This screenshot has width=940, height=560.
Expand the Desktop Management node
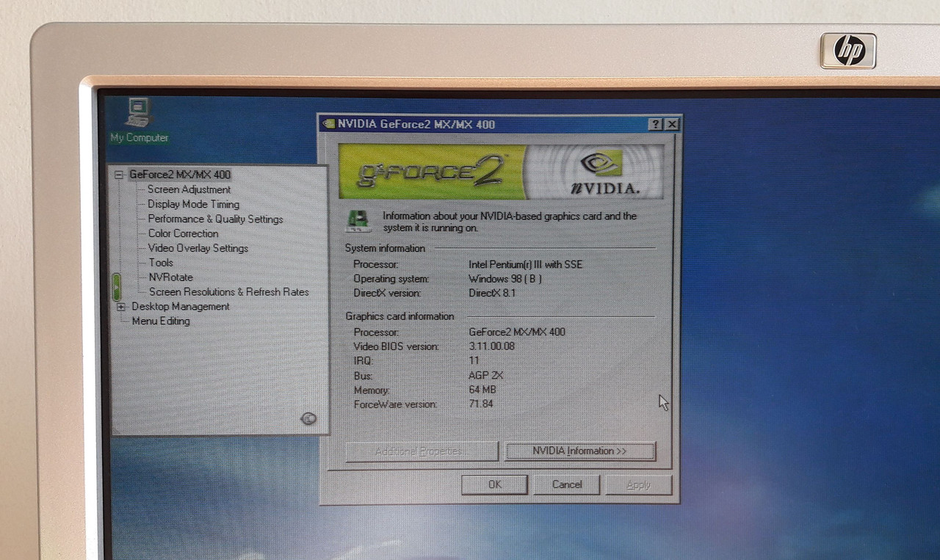click(x=121, y=307)
